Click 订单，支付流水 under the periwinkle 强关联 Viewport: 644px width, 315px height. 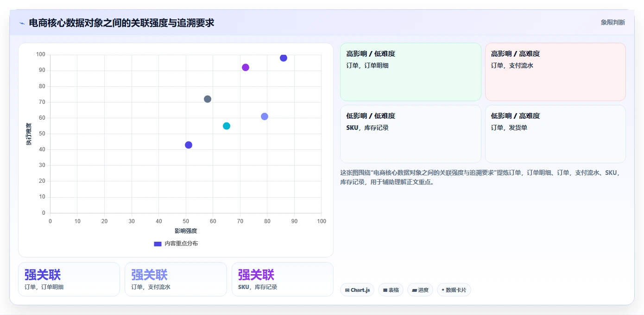click(x=151, y=287)
